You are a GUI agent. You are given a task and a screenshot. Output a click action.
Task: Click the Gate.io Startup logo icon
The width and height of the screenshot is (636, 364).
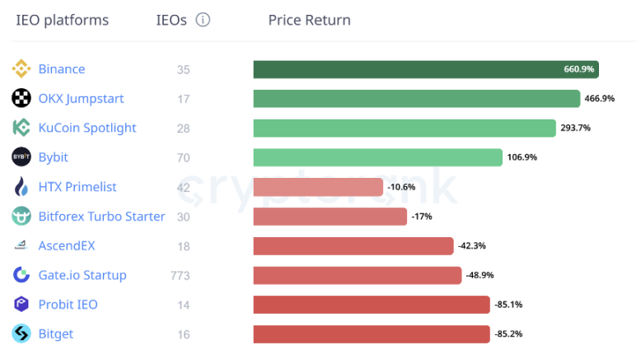pyautogui.click(x=21, y=275)
